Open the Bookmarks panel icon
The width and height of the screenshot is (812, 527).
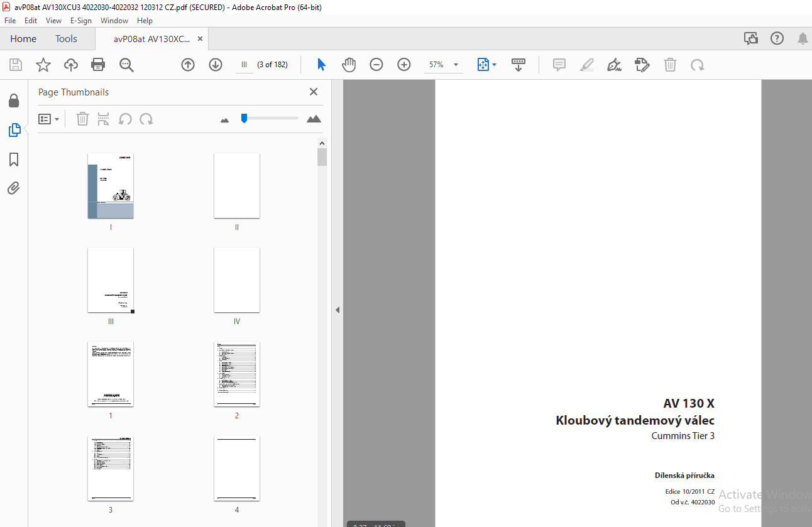tap(14, 160)
